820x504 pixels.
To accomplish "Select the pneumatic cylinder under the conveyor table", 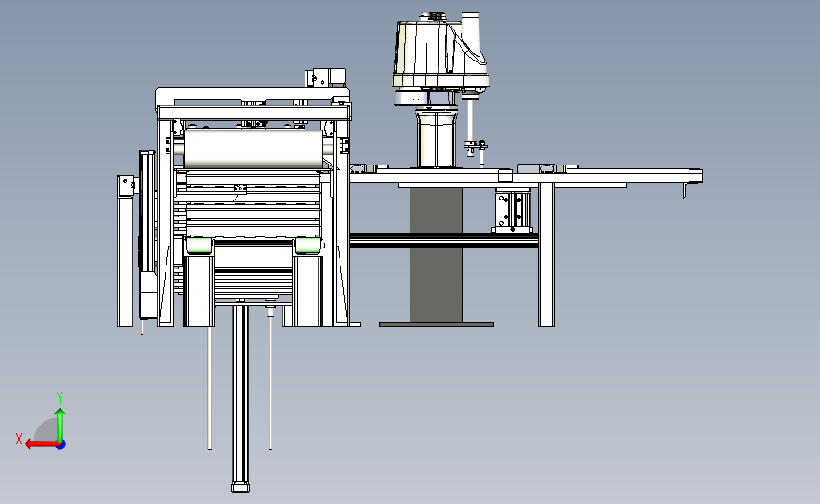I will tap(512, 211).
